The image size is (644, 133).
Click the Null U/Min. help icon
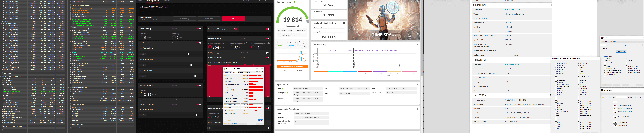tap(218, 53)
